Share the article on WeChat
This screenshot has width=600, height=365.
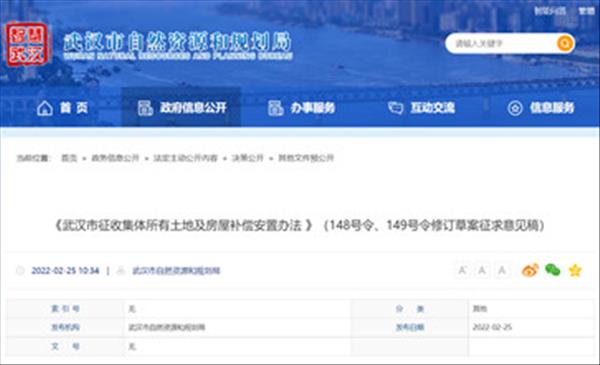(x=553, y=270)
